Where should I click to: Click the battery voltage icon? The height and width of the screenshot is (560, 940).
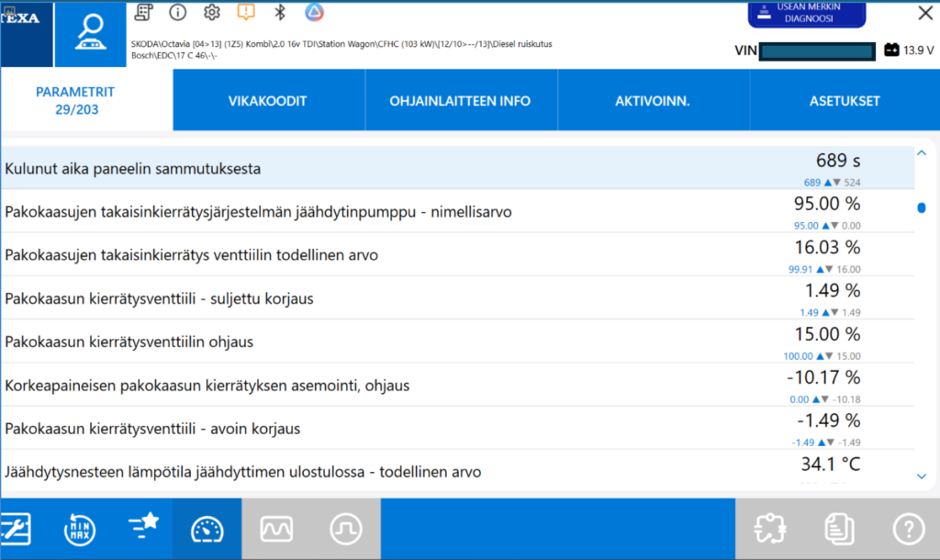point(891,50)
